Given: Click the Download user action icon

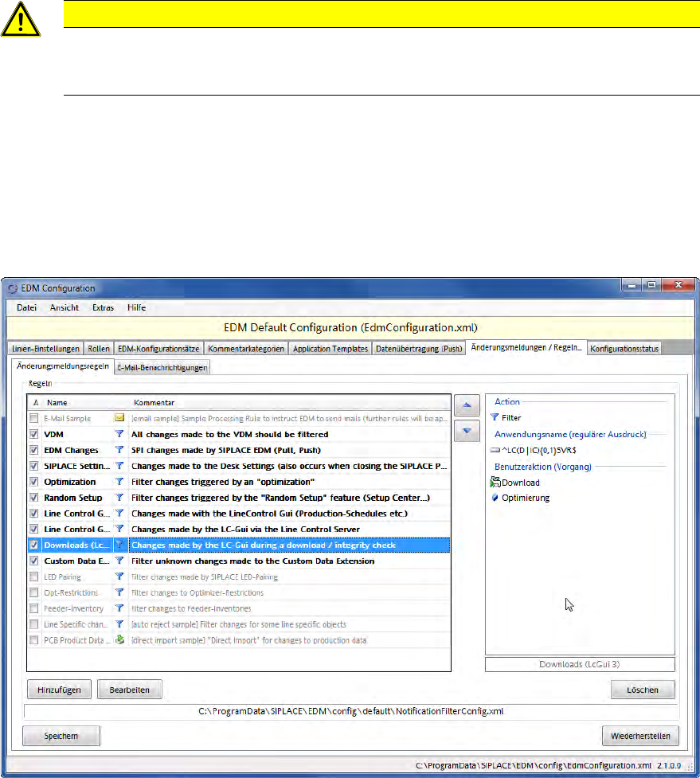Looking at the screenshot, I should [x=495, y=482].
